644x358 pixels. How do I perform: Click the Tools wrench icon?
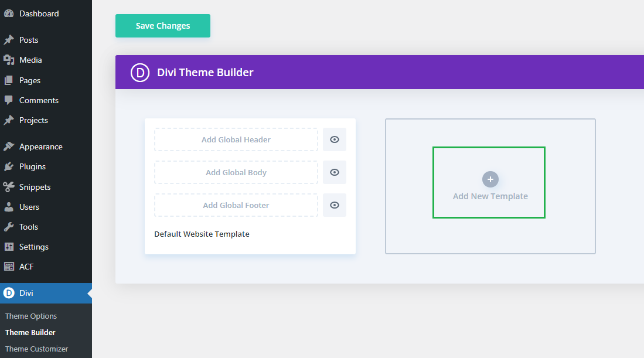coord(9,227)
